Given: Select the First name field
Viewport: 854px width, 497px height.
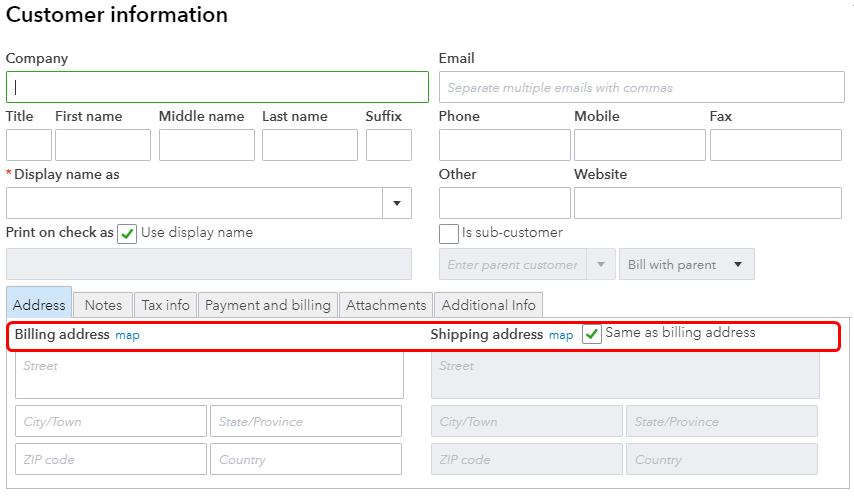Looking at the screenshot, I should click(x=102, y=145).
